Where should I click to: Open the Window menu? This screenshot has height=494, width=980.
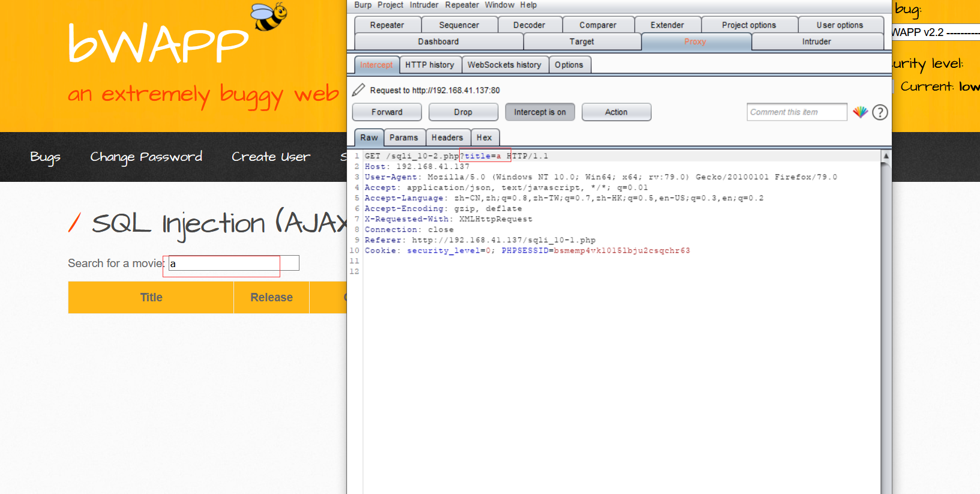pos(499,5)
